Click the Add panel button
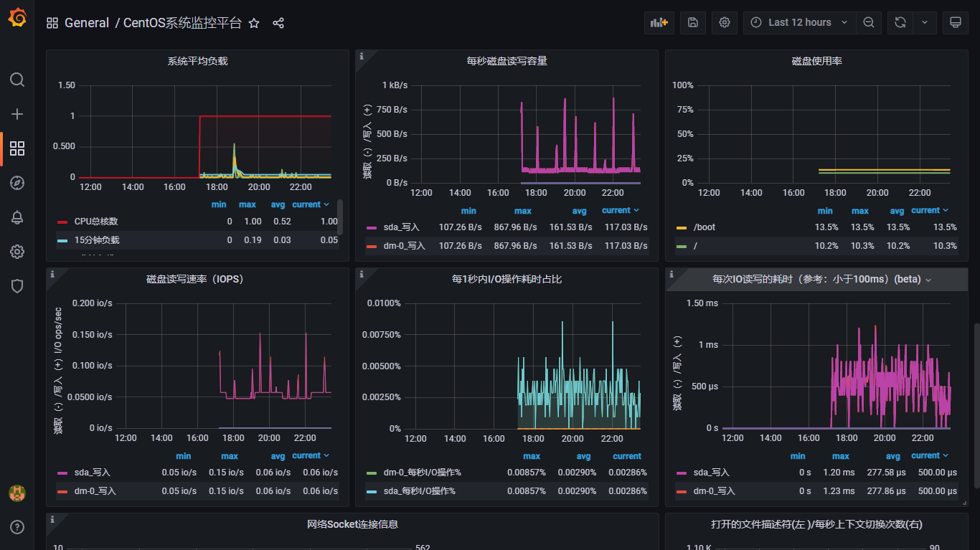 tap(659, 22)
